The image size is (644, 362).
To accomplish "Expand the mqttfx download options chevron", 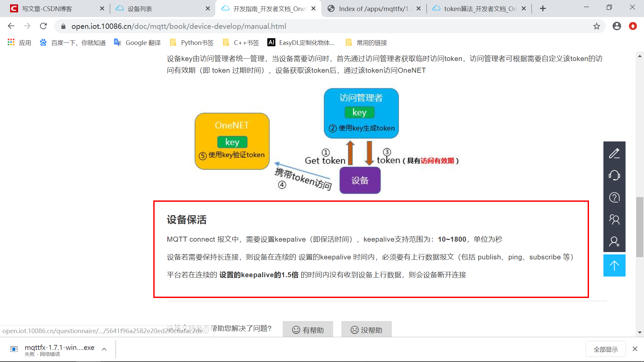I will point(104,349).
